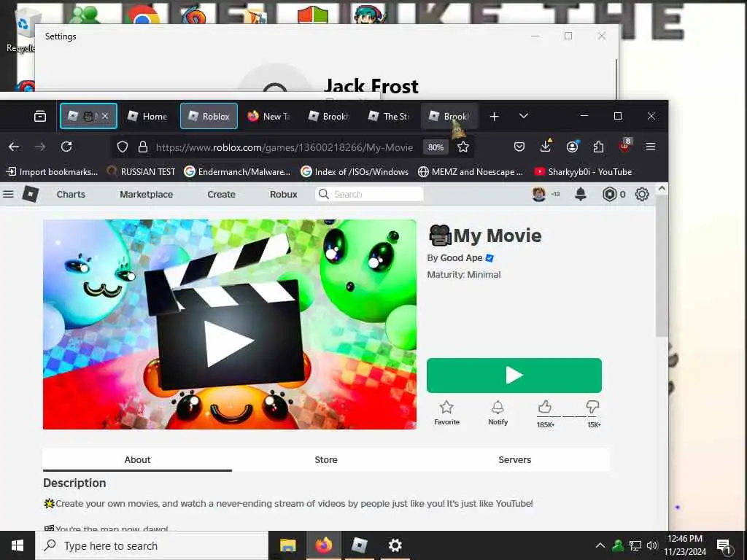Open uBlock Origin extension icon
Viewport: 747px width, 560px height.
point(624,146)
